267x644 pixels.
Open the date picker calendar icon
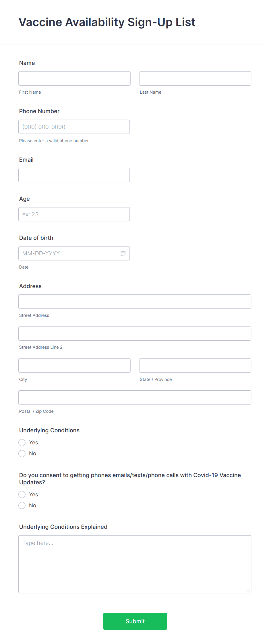click(x=123, y=253)
